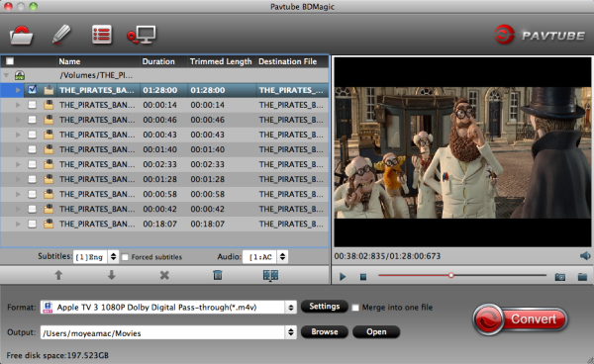Click folder icon of the 00:00:14 title
Screen dimensions: 594x364
pyautogui.click(x=49, y=105)
